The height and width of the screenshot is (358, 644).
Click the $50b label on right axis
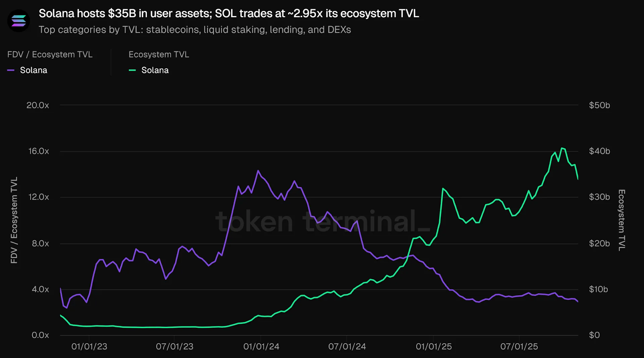599,106
